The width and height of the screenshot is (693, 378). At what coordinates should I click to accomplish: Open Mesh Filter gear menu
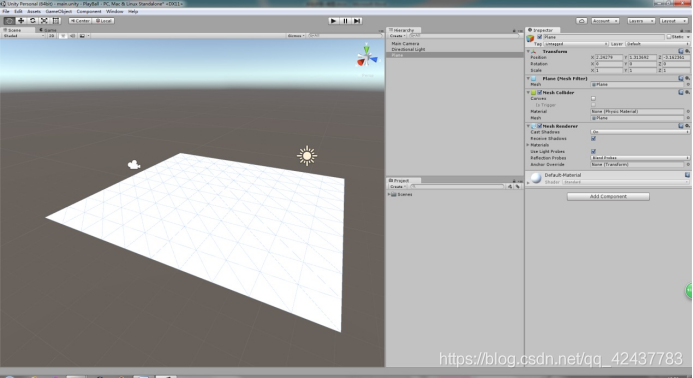pos(687,78)
